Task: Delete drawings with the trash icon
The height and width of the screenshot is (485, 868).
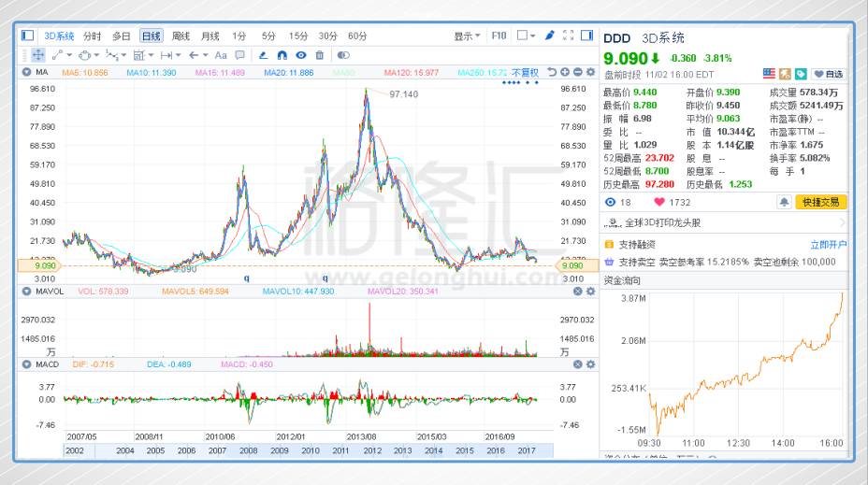Action: [x=320, y=55]
